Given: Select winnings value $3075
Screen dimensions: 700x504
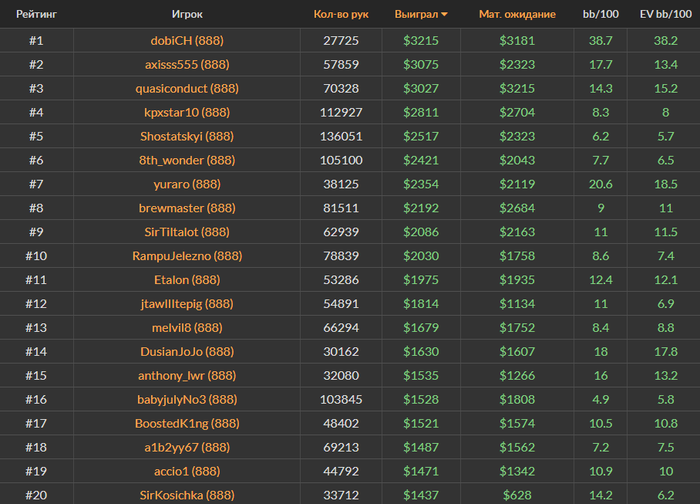Looking at the screenshot, I should pos(421,65).
